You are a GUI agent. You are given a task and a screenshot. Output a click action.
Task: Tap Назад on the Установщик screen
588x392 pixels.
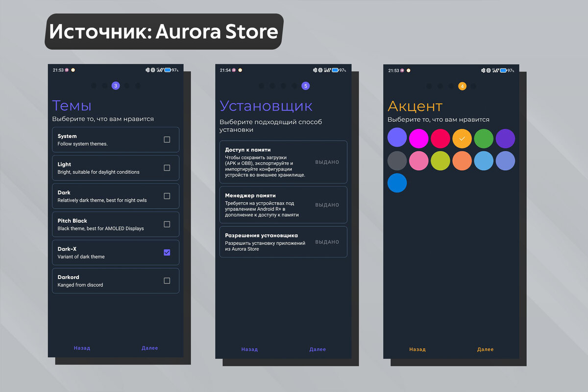tap(249, 349)
